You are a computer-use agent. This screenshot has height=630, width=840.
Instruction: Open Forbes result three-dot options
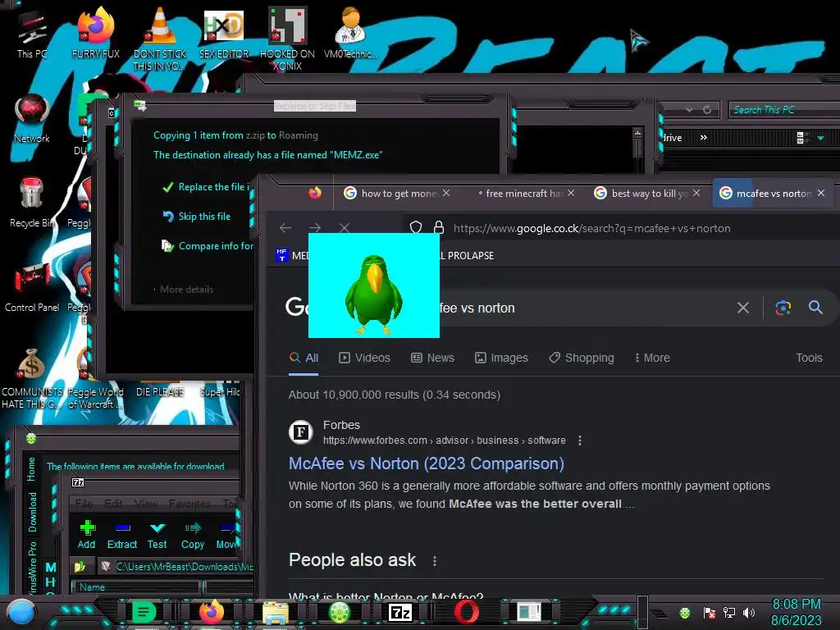click(x=580, y=441)
